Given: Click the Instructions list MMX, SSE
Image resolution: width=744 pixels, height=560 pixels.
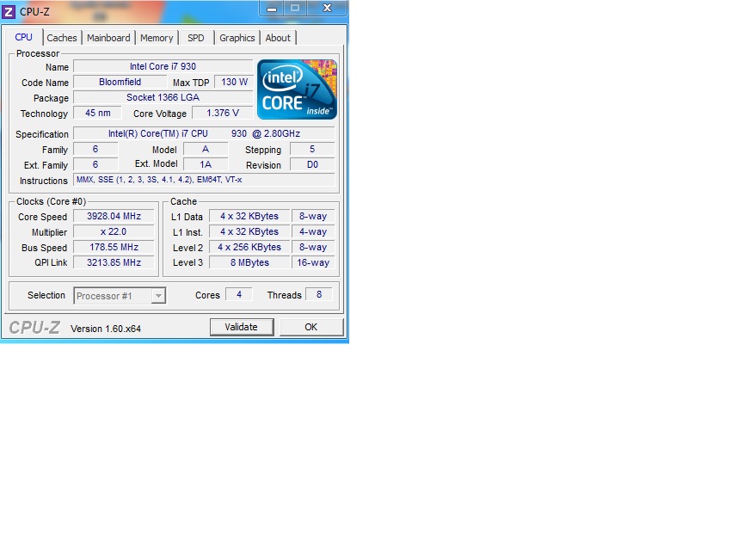Looking at the screenshot, I should pos(204,180).
